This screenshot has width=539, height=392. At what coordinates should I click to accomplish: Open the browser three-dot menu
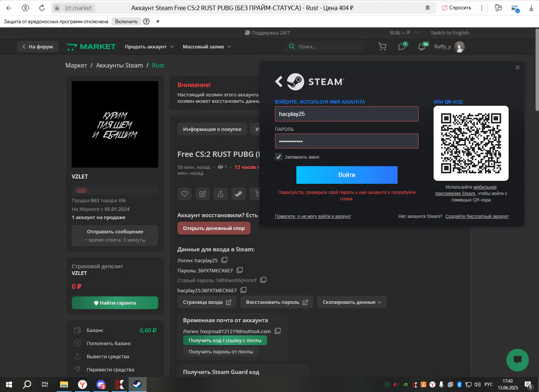point(482,8)
